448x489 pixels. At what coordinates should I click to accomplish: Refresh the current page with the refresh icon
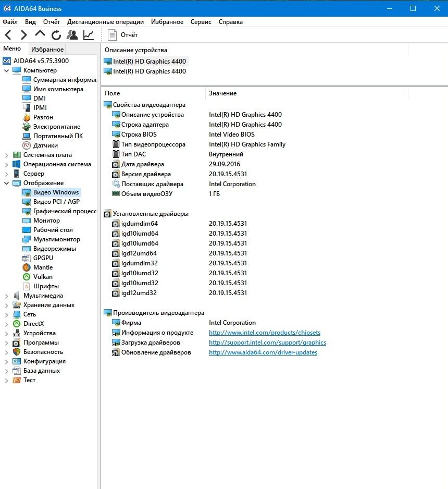tap(56, 35)
